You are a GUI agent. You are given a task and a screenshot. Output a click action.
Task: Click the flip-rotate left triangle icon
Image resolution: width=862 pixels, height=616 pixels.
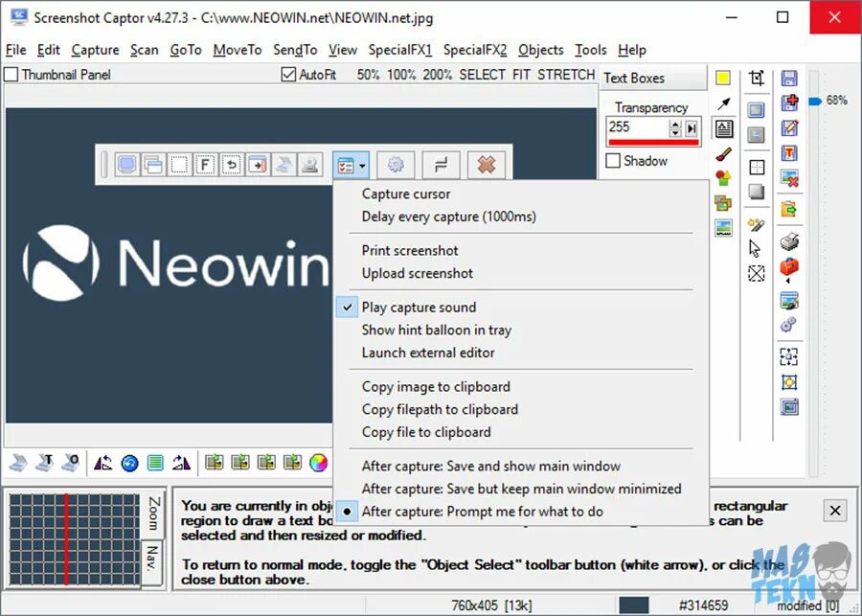102,463
